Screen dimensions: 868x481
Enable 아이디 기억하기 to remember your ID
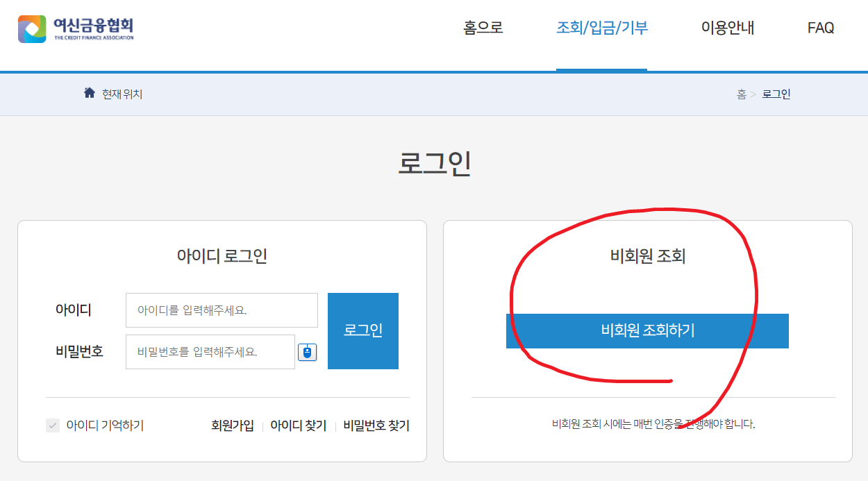(53, 425)
